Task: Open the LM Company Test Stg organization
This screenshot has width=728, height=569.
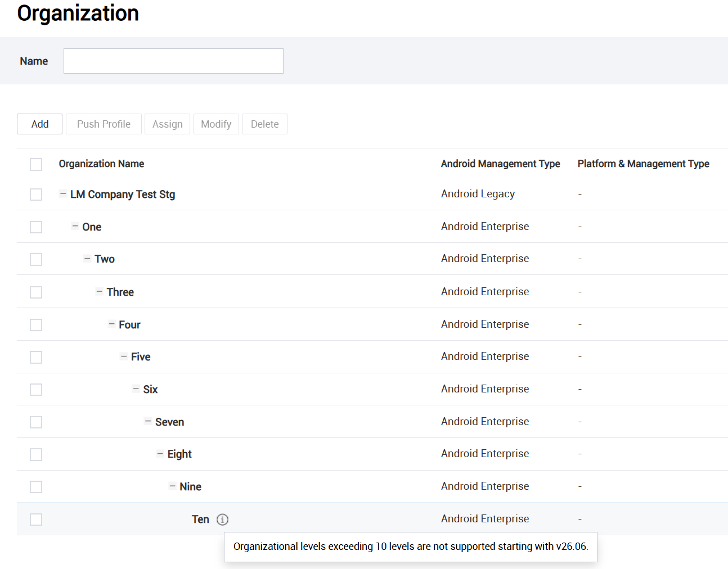Action: point(123,195)
